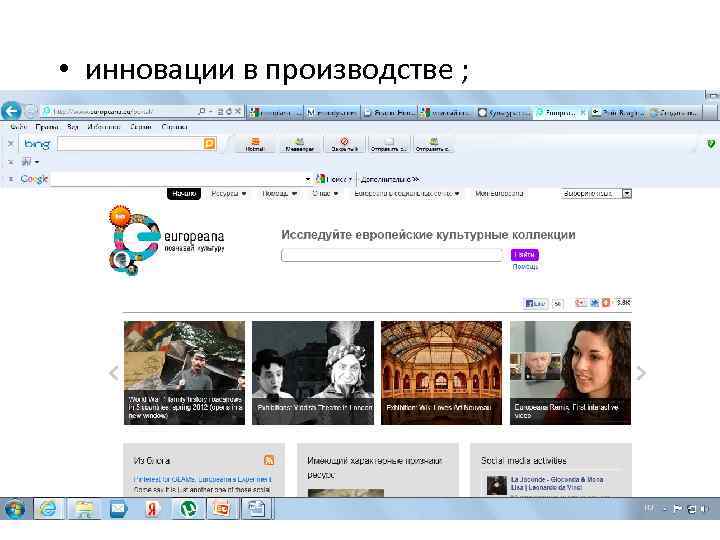Click the Facebook Like button
Screen dimensions: 720x540
[535, 303]
